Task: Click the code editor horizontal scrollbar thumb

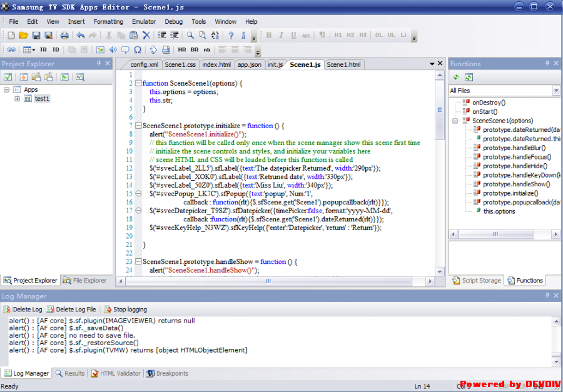Action: point(268,281)
